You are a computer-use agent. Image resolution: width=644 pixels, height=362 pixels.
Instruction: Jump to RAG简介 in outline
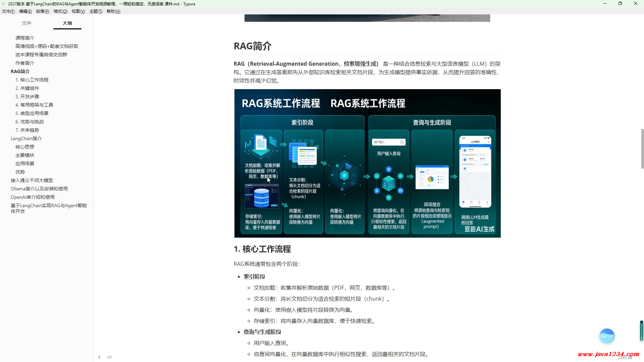pyautogui.click(x=20, y=71)
